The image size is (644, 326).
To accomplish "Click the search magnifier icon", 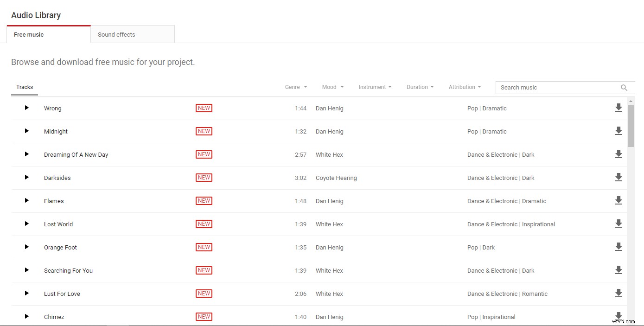I will click(x=624, y=88).
